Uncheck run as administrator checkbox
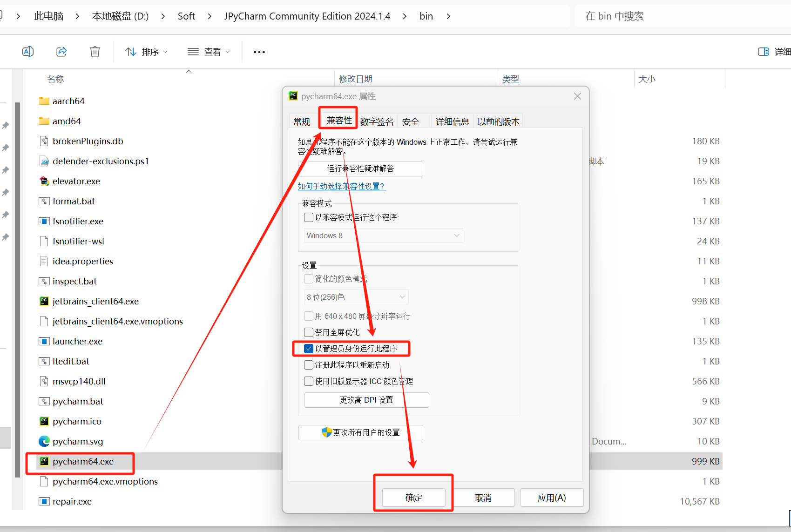The height and width of the screenshot is (532, 791). click(309, 349)
